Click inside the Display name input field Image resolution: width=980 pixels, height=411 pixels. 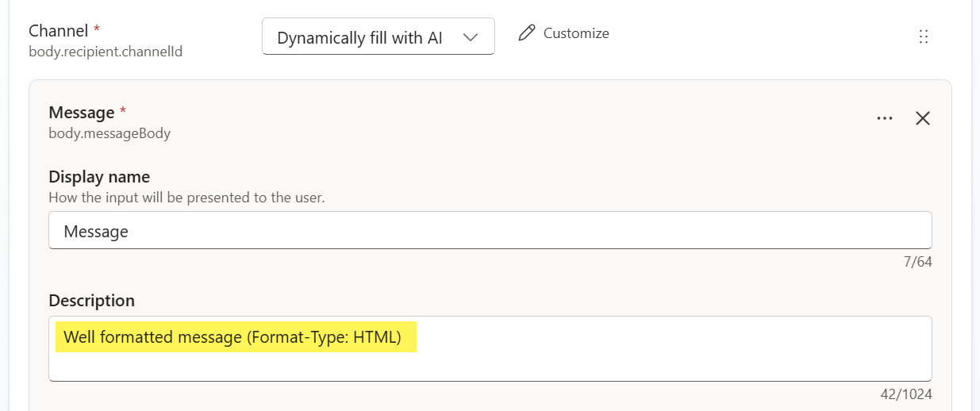(x=490, y=231)
